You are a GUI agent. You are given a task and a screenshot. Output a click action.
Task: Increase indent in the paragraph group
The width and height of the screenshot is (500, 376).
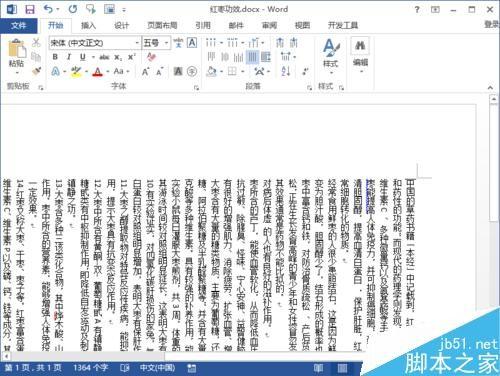tap(293, 43)
